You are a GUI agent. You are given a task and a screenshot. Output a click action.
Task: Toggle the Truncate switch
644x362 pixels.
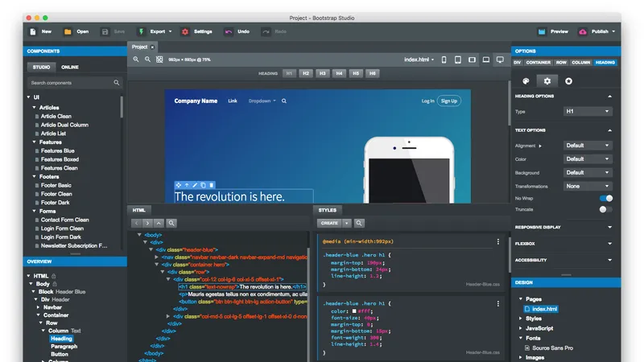pyautogui.click(x=606, y=209)
